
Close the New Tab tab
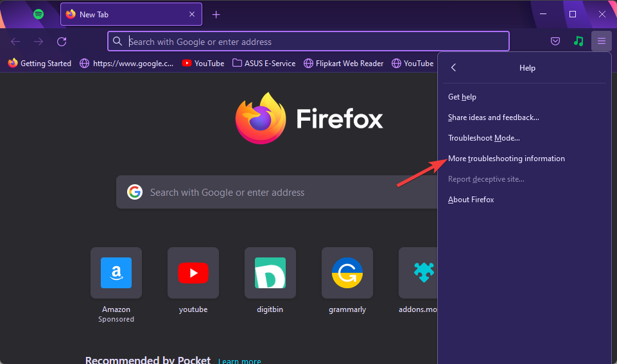click(x=191, y=15)
